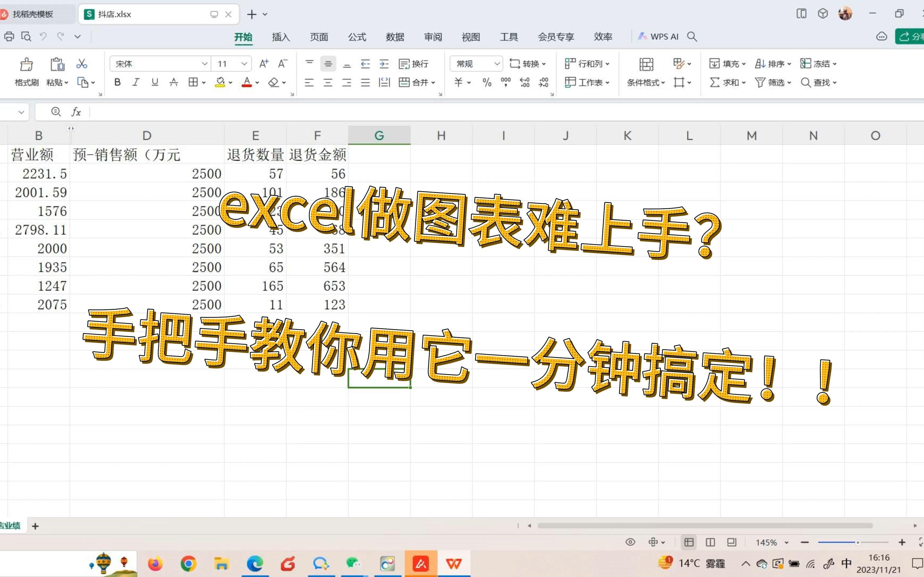Image resolution: width=924 pixels, height=577 pixels.
Task: Expand the font name dropdown
Action: point(205,64)
